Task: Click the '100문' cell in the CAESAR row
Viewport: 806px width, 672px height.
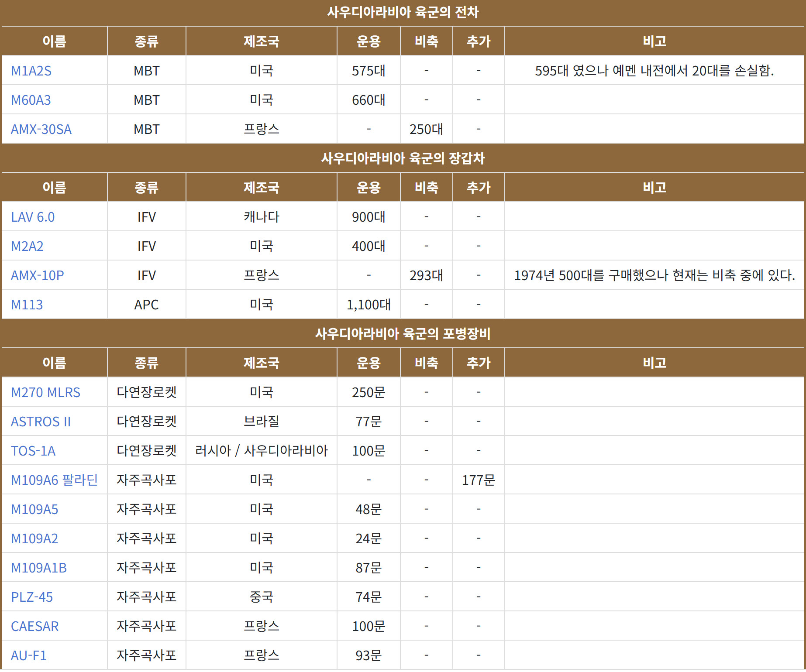Action: [369, 626]
